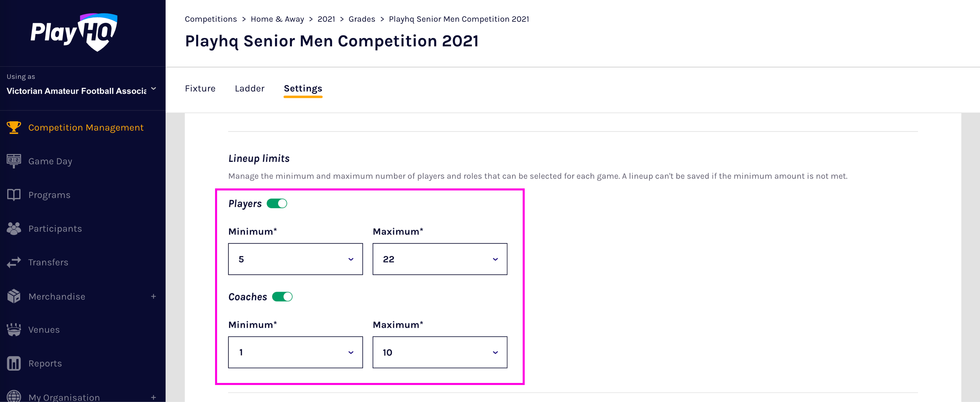Switch to the Ladder tab
980x402 pixels.
[x=249, y=89]
